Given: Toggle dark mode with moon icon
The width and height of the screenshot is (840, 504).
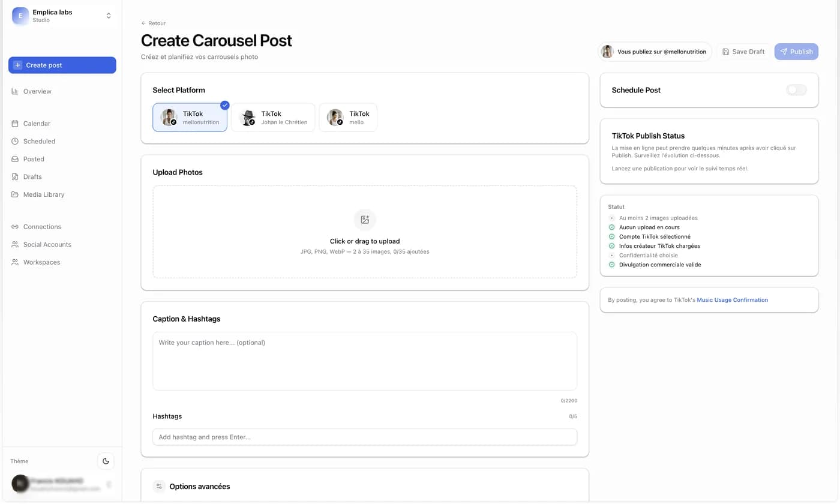Looking at the screenshot, I should [106, 461].
